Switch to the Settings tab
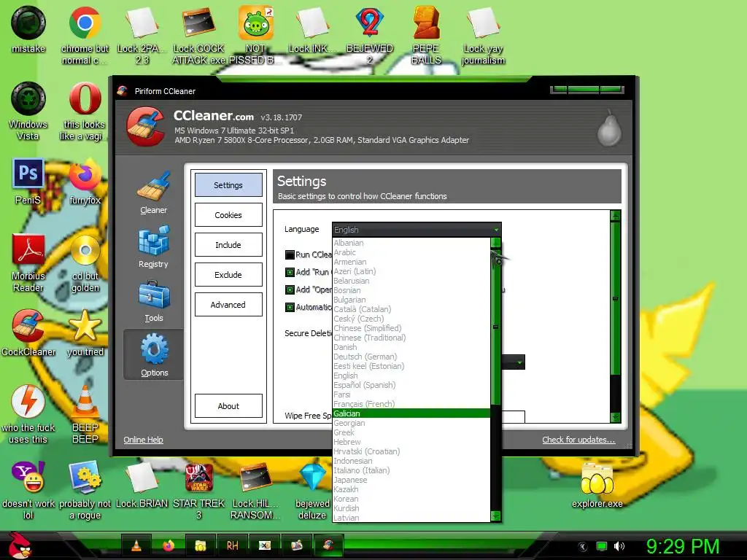 pyautogui.click(x=228, y=185)
